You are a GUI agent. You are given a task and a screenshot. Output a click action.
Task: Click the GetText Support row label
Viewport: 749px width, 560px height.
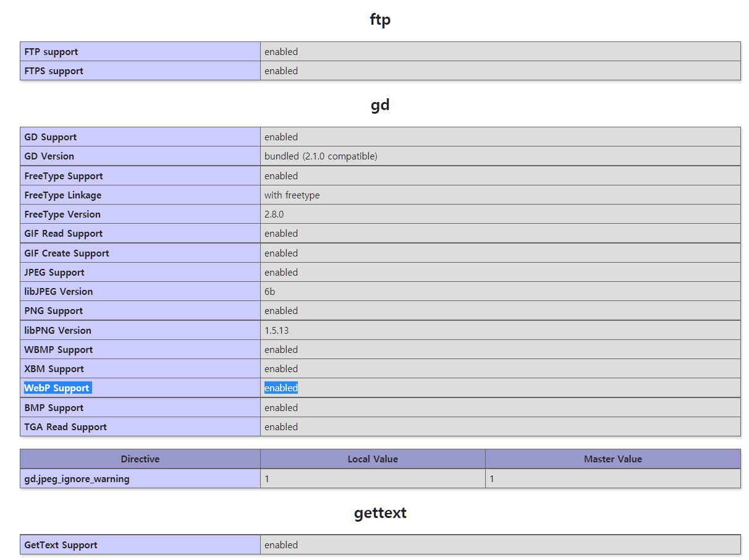click(x=61, y=545)
